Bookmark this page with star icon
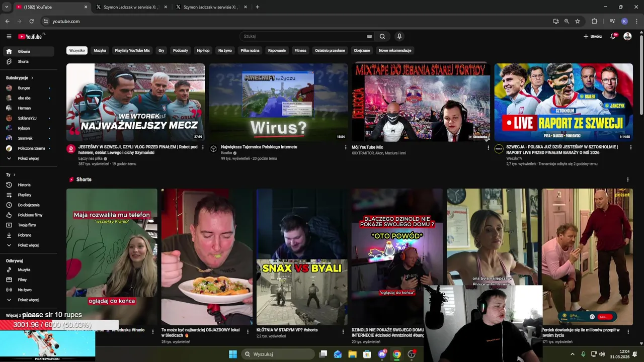 pyautogui.click(x=578, y=21)
